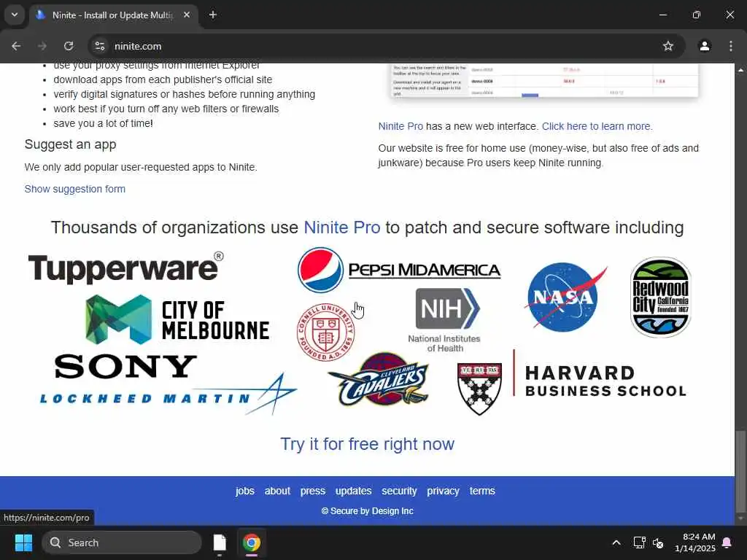Click the Cleveland Cavaliers logo
Screen dimensions: 747x560
[x=379, y=379]
